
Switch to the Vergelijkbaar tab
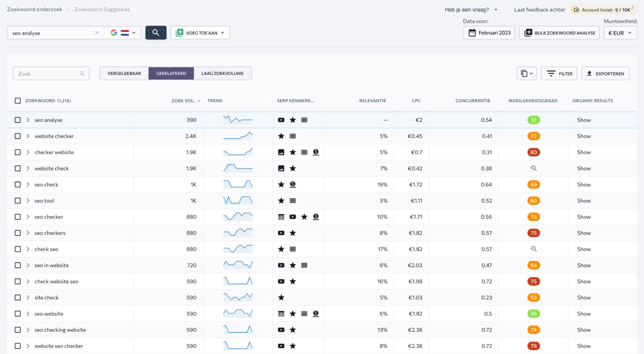point(124,73)
